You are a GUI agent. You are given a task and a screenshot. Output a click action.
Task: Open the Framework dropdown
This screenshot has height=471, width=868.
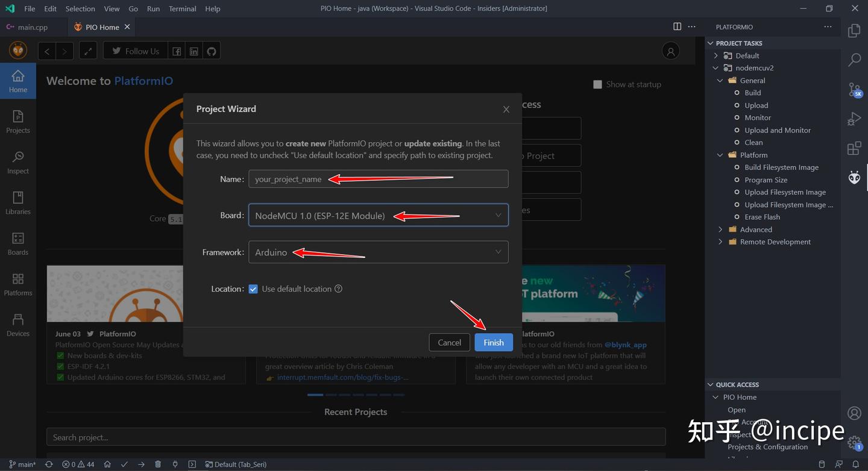coord(498,252)
